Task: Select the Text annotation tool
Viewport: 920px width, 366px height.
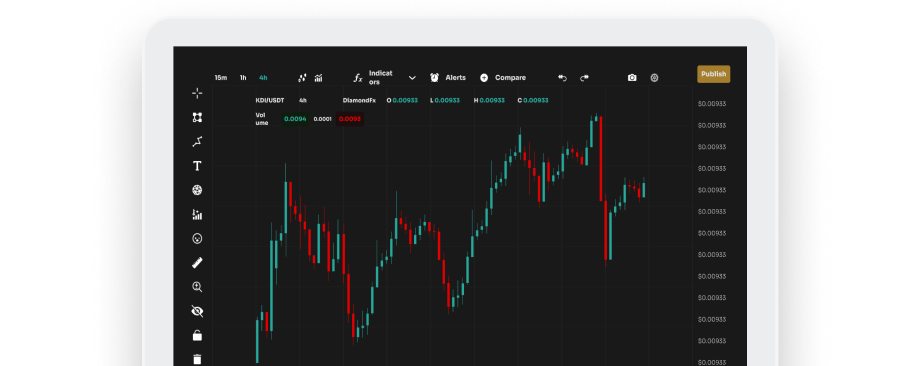Action: point(197,166)
